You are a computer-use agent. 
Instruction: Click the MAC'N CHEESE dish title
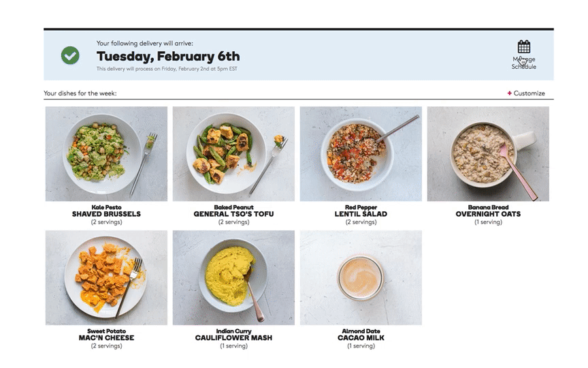106,338
